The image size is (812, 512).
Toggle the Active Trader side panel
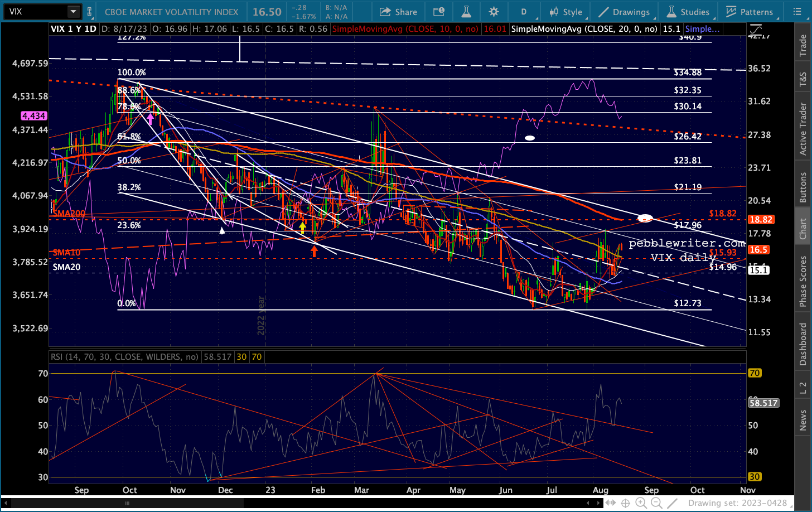pos(803,129)
